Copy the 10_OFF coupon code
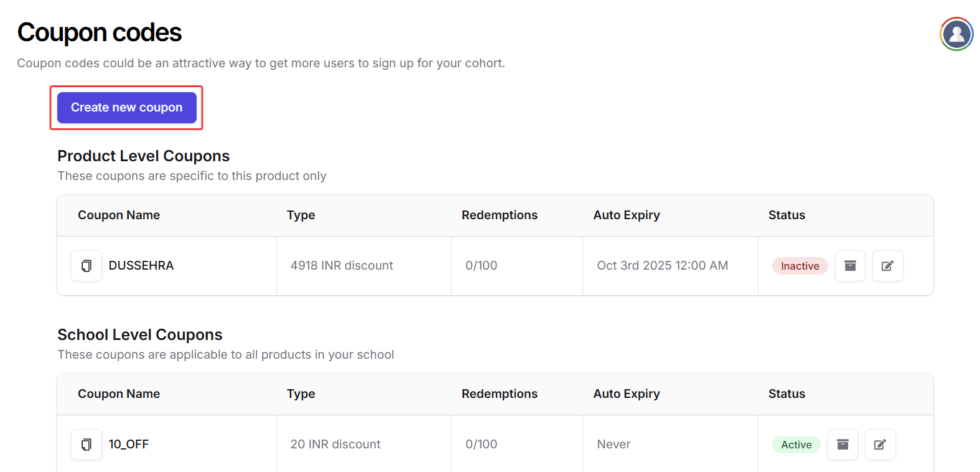 click(86, 445)
